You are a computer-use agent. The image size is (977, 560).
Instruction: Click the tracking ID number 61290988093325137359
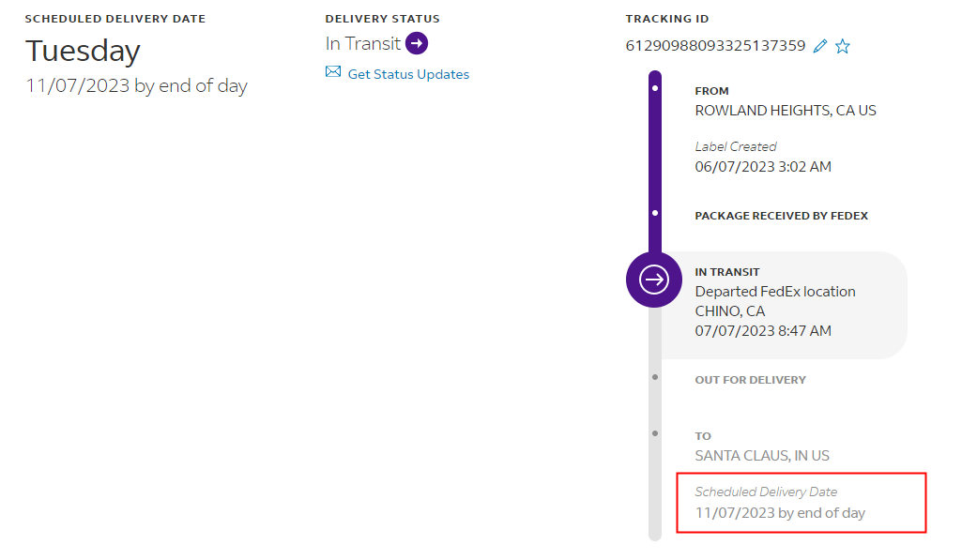(x=715, y=45)
